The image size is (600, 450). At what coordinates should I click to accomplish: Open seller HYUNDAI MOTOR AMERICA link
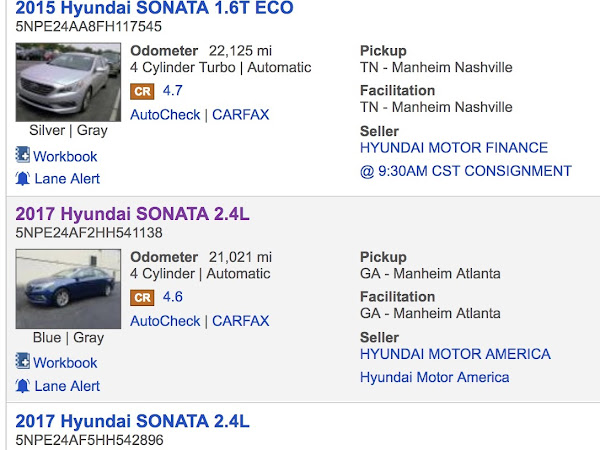coord(455,354)
